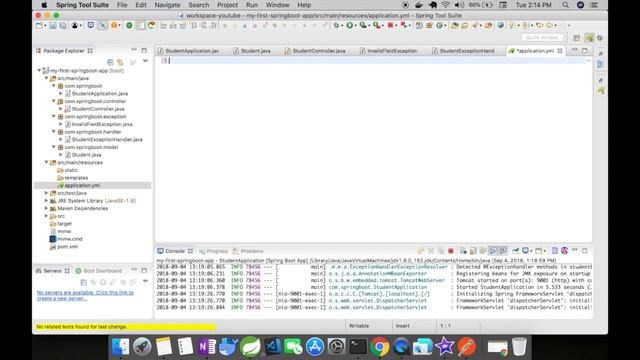
Task: Switch to the Progress tab
Action: 213,251
